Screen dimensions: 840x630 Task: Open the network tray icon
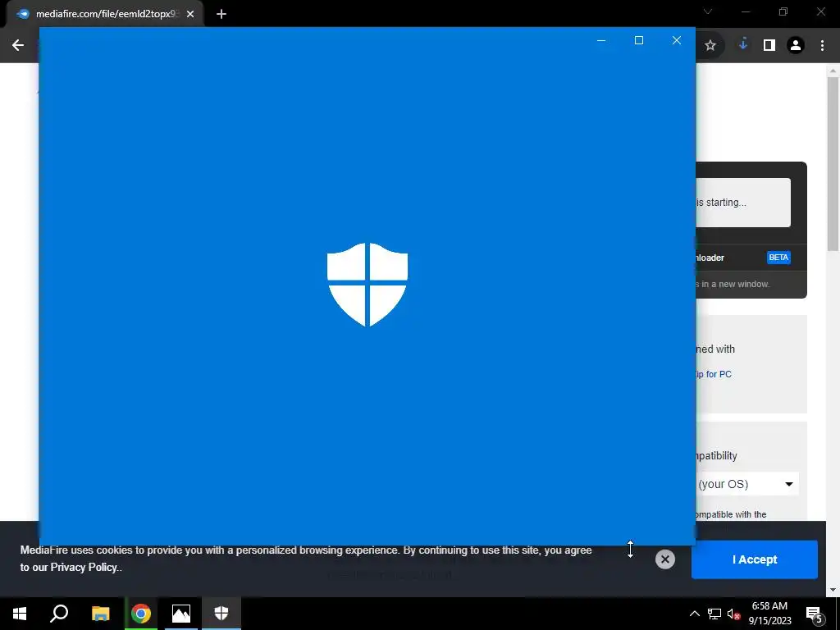pyautogui.click(x=714, y=614)
